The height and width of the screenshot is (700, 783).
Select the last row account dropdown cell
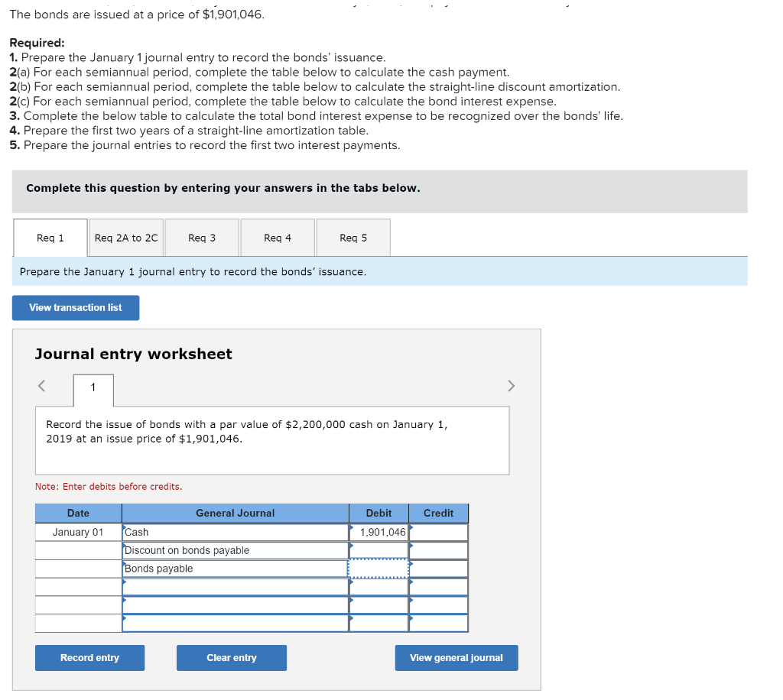point(236,624)
